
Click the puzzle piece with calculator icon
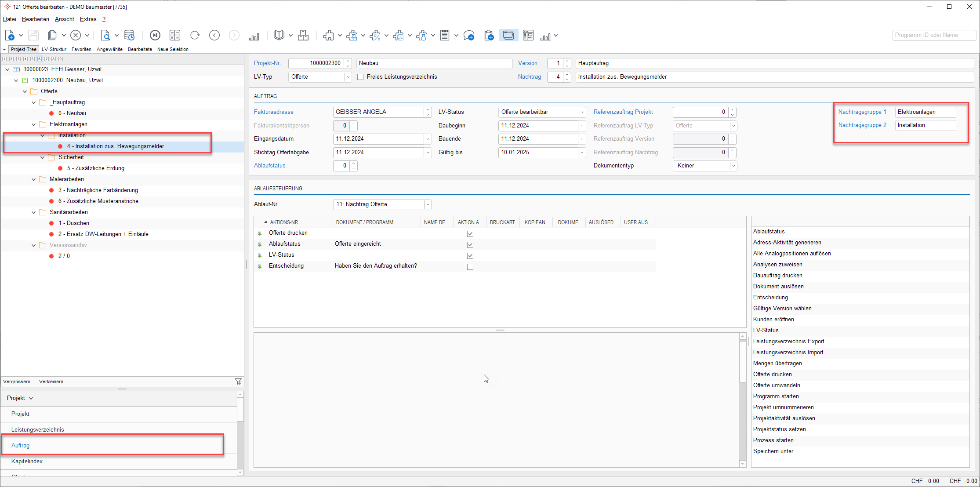tap(399, 36)
